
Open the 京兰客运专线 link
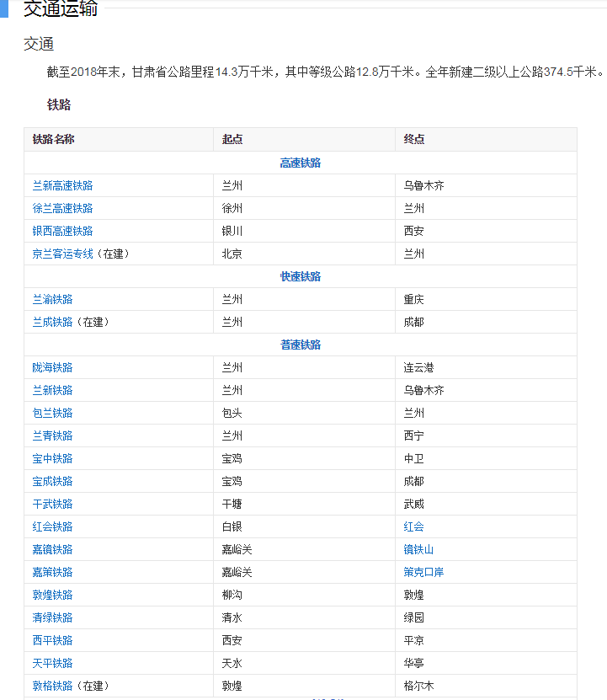tap(62, 254)
